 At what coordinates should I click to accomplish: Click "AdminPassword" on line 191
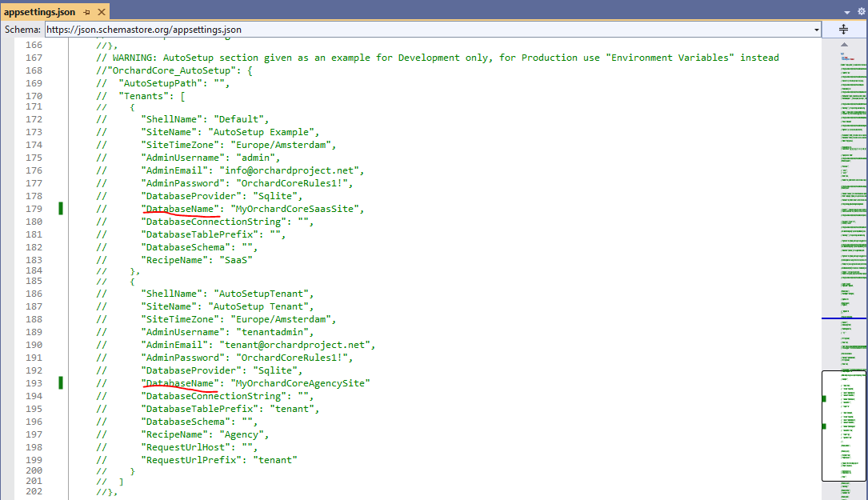[x=182, y=357]
